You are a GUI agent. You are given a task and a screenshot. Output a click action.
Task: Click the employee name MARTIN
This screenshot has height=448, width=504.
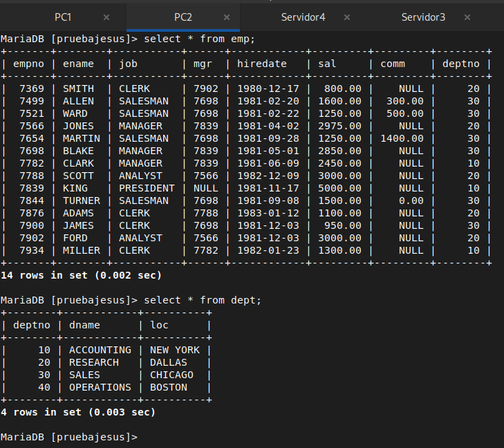82,138
